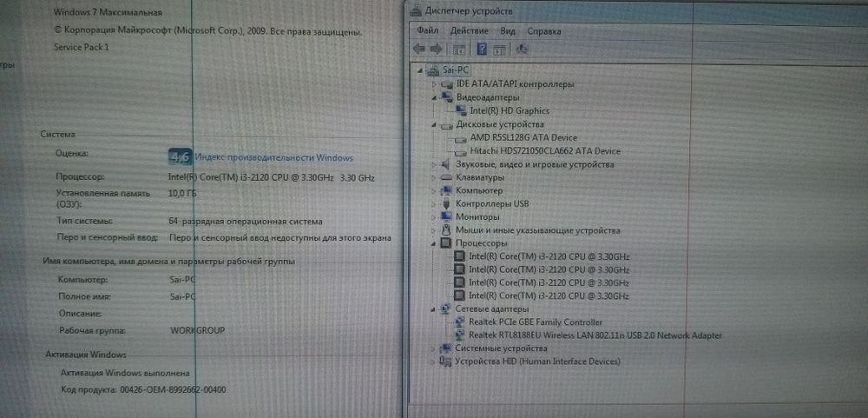Select AMD R5SL128G ATA Device entry
The image size is (868, 418).
click(523, 138)
